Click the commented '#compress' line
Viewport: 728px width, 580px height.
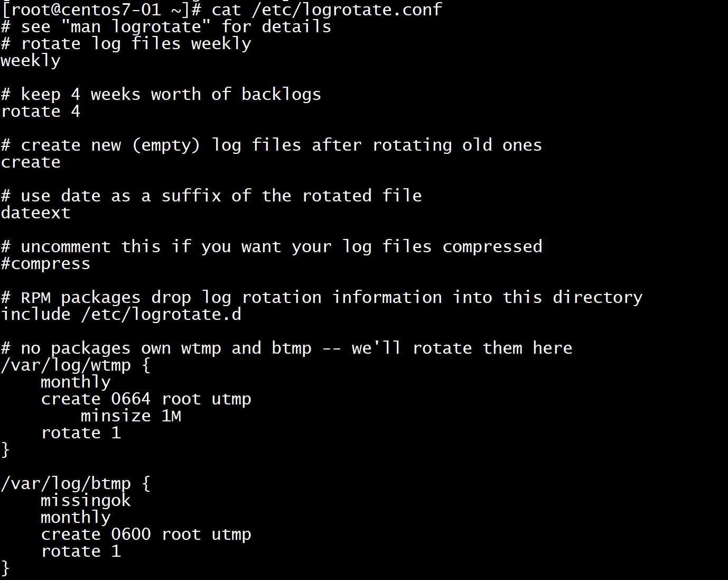[45, 264]
